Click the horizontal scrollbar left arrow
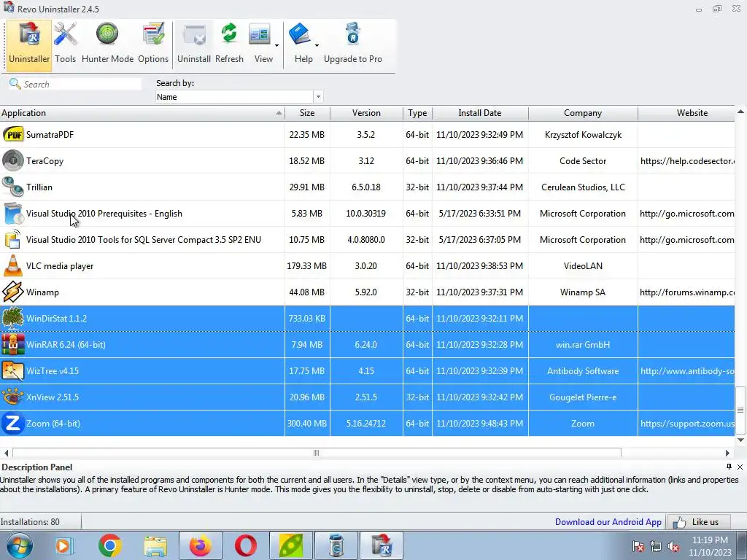Image resolution: width=747 pixels, height=560 pixels. tap(6, 453)
